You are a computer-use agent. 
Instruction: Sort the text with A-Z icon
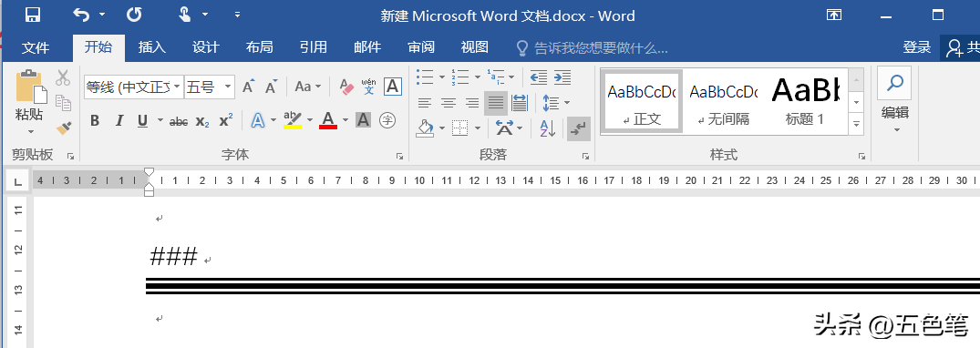tap(548, 128)
